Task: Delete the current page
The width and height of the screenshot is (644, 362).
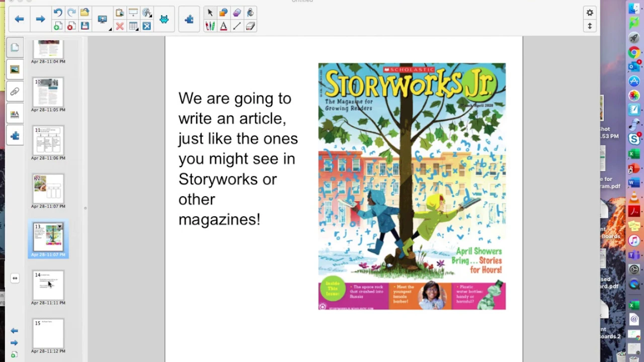Action: point(71,26)
